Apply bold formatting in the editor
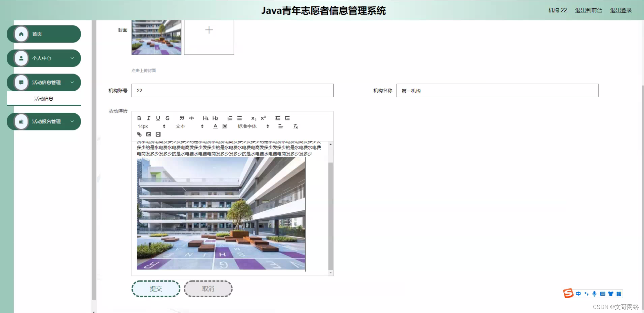 click(x=139, y=118)
